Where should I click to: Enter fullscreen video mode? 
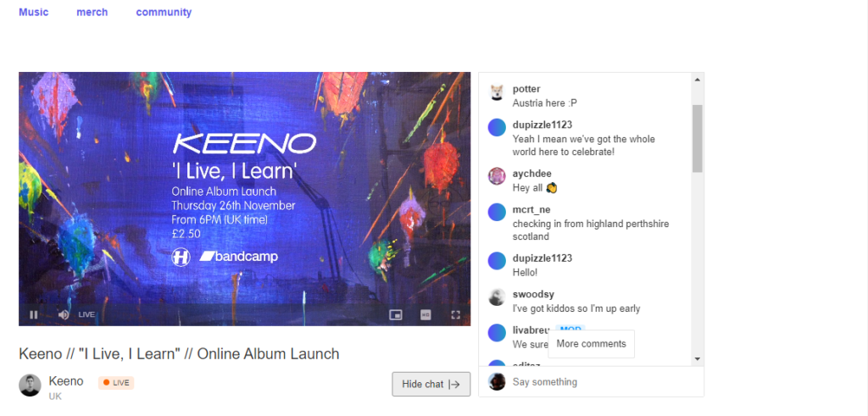455,315
